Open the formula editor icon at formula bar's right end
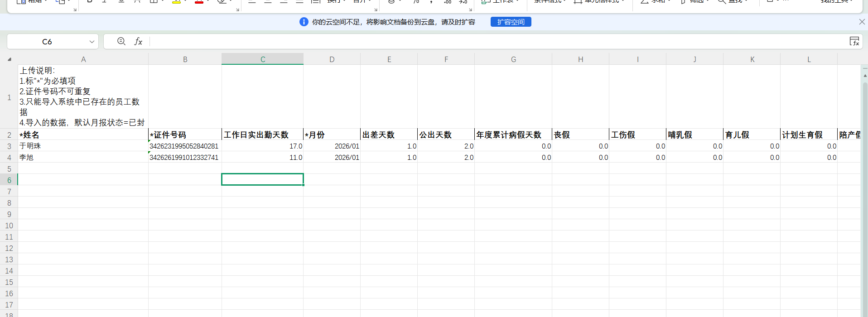The width and height of the screenshot is (868, 317). (x=854, y=41)
